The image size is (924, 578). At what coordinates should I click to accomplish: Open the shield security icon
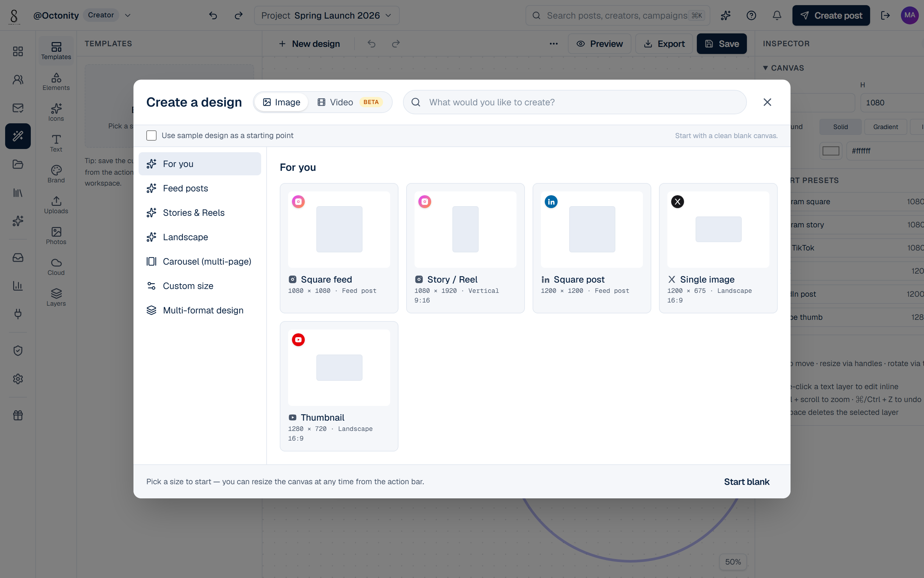18,351
